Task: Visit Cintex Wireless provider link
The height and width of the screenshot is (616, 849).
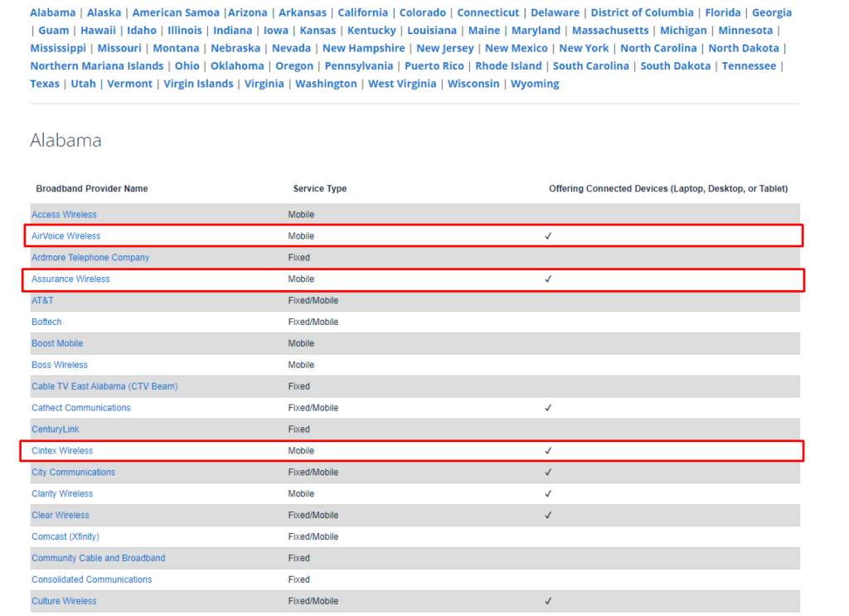Action: pyautogui.click(x=62, y=451)
